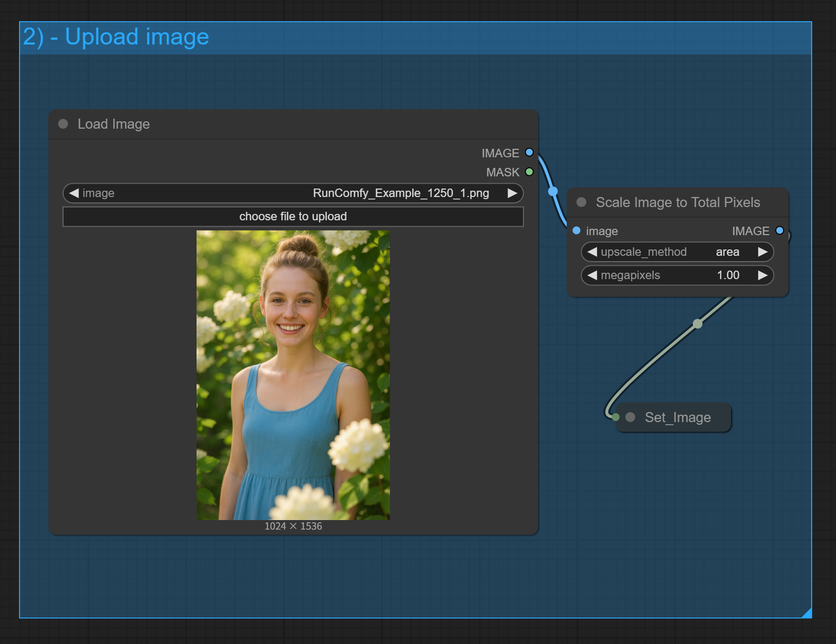Click choose file to upload button
This screenshot has width=836, height=644.
click(x=293, y=217)
